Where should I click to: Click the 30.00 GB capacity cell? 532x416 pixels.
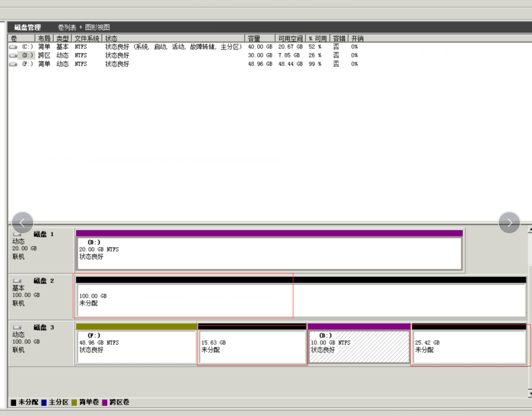[260, 55]
